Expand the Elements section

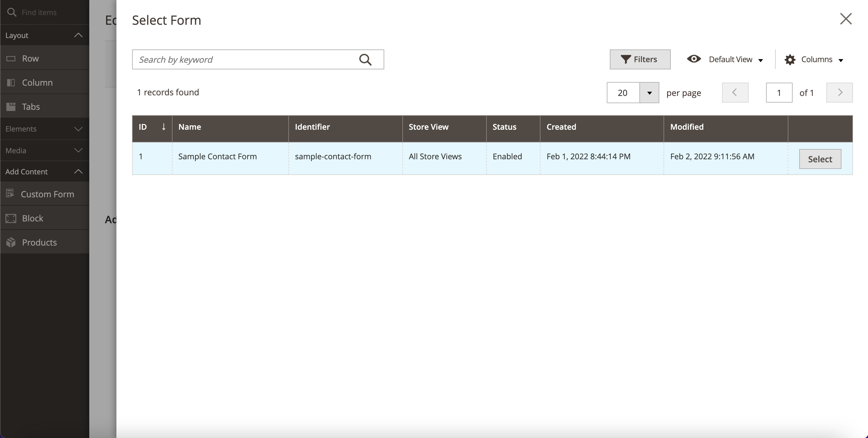78,129
